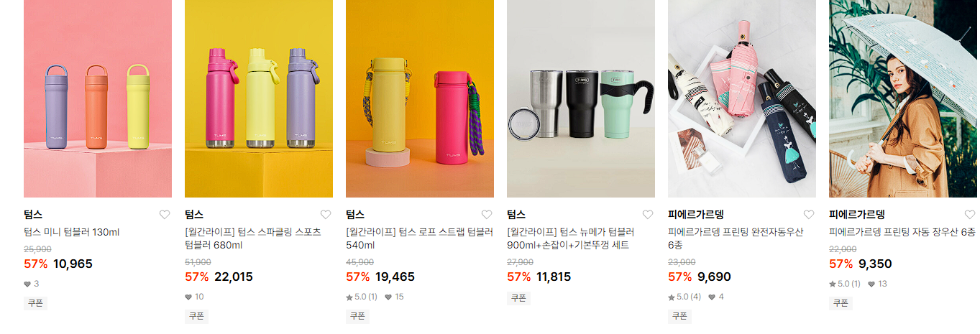Click 텀스 로프 스트랩 텀블러 540ml title

pyautogui.click(x=419, y=238)
